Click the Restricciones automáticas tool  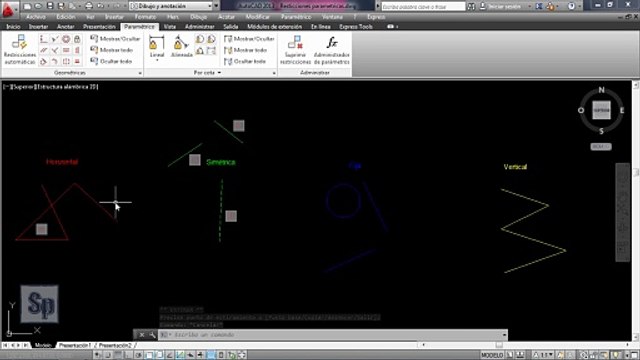click(20, 50)
